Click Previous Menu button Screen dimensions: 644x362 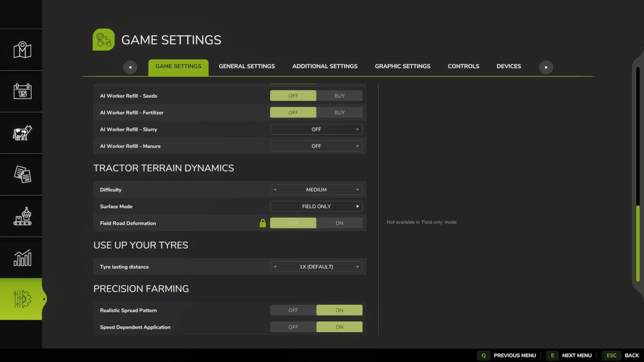pos(515,355)
